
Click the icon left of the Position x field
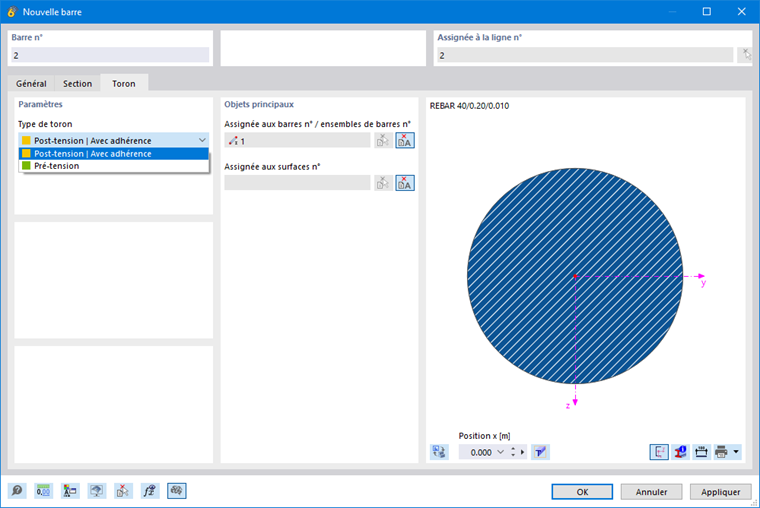click(x=439, y=452)
